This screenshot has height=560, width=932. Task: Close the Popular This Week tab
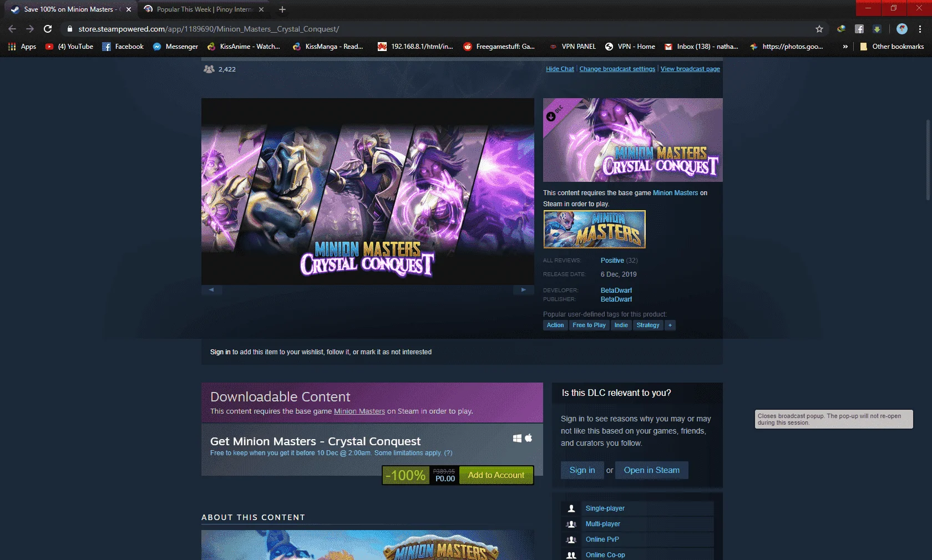(261, 9)
